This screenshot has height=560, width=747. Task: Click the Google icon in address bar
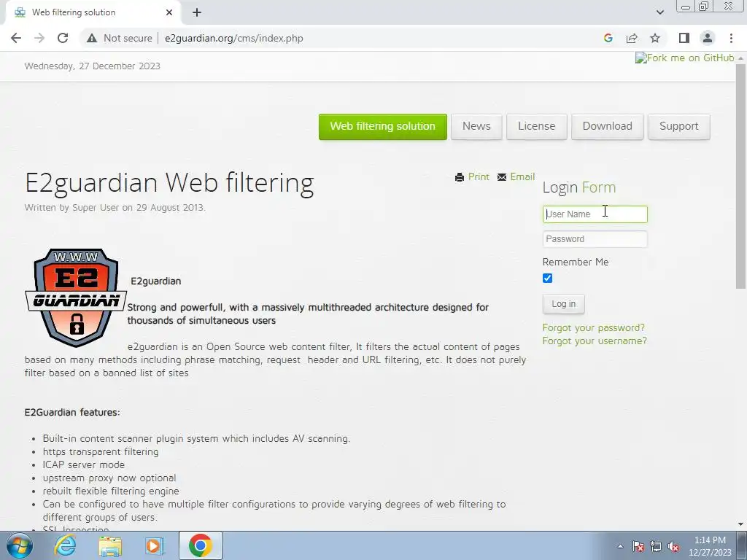pos(608,38)
